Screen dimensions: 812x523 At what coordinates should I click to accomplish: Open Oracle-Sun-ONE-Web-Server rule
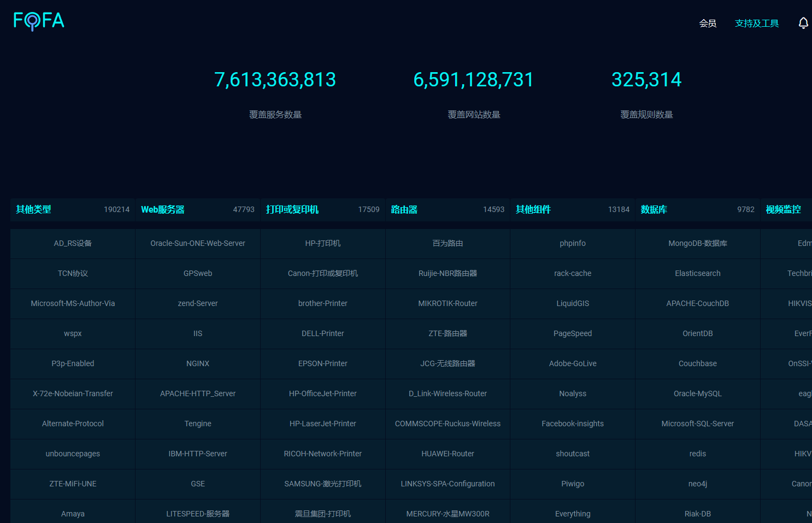198,243
